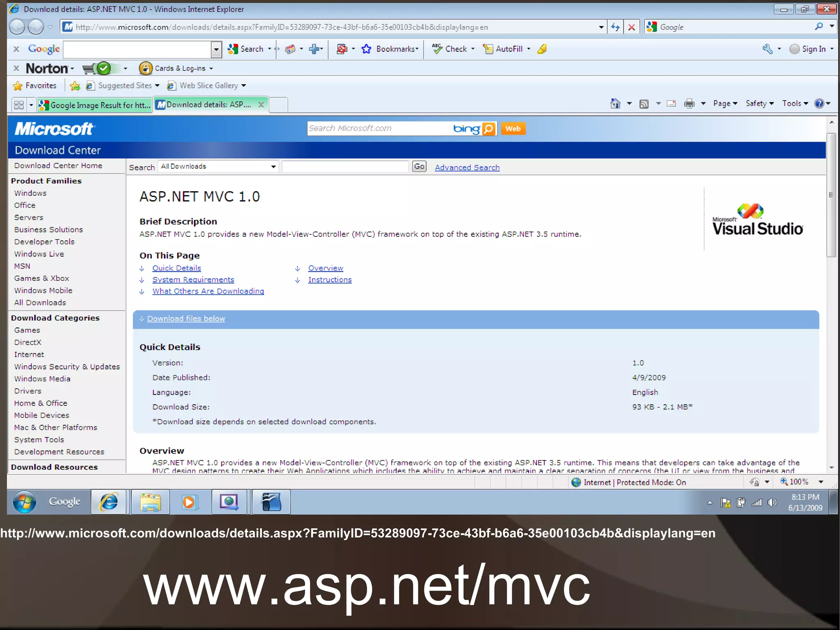The width and height of the screenshot is (840, 630).
Task: Click the Home icon in command bar
Action: coord(615,103)
